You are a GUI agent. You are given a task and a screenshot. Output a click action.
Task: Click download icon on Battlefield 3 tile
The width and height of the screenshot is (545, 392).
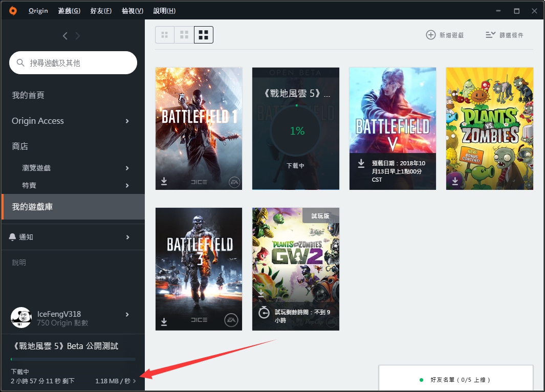(x=164, y=321)
